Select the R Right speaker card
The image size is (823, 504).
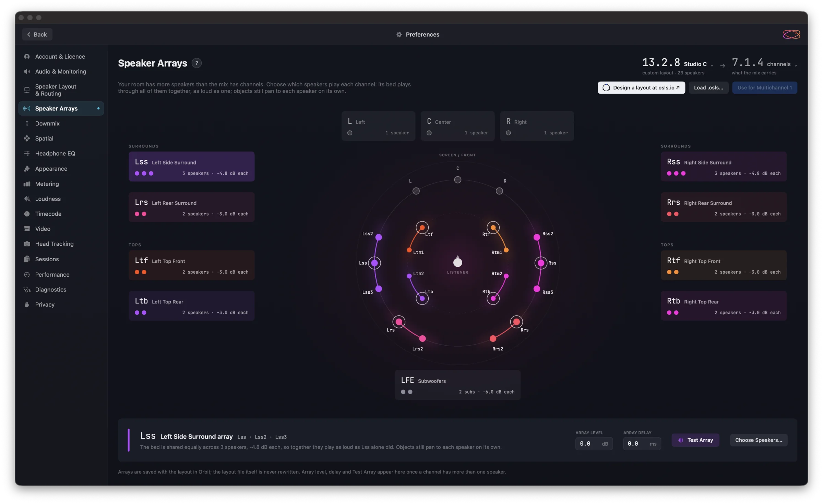(x=537, y=126)
